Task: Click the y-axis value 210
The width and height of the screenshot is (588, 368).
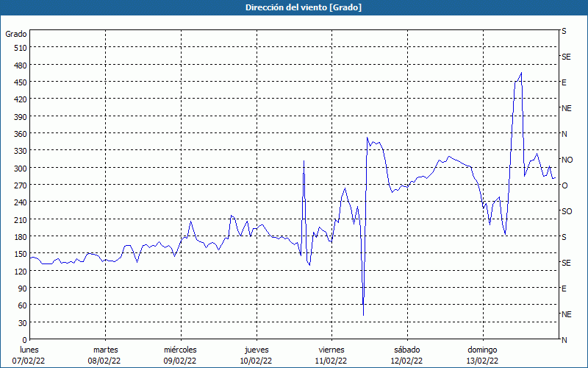Action: [21, 219]
